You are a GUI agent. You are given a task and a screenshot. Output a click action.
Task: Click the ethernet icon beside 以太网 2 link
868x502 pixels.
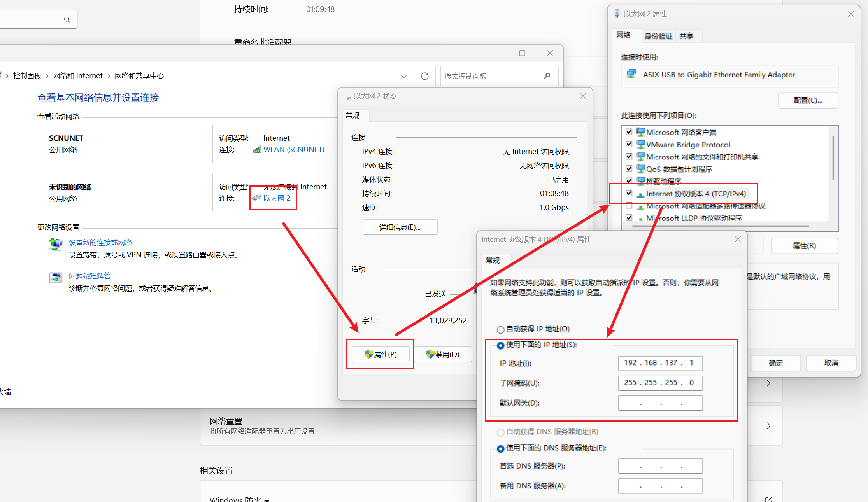(x=256, y=198)
